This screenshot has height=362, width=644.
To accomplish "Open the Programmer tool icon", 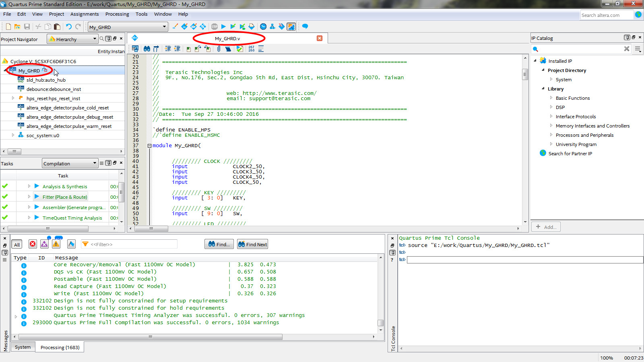I will click(x=282, y=27).
